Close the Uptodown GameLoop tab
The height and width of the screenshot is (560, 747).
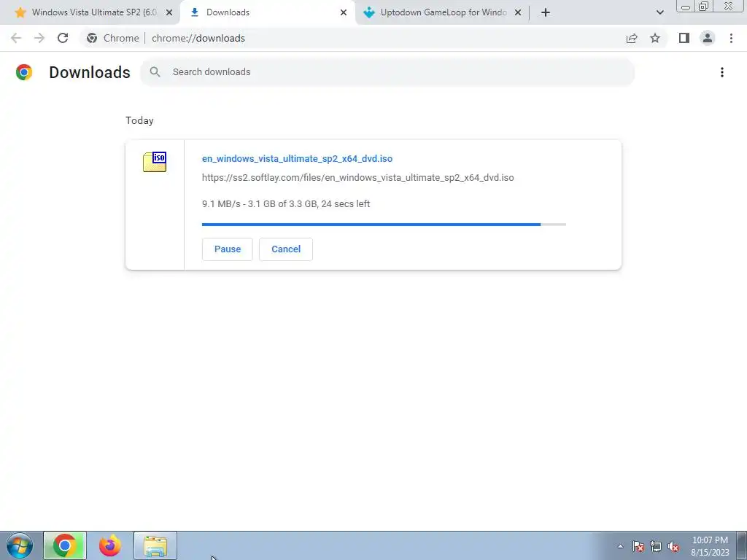click(x=518, y=12)
